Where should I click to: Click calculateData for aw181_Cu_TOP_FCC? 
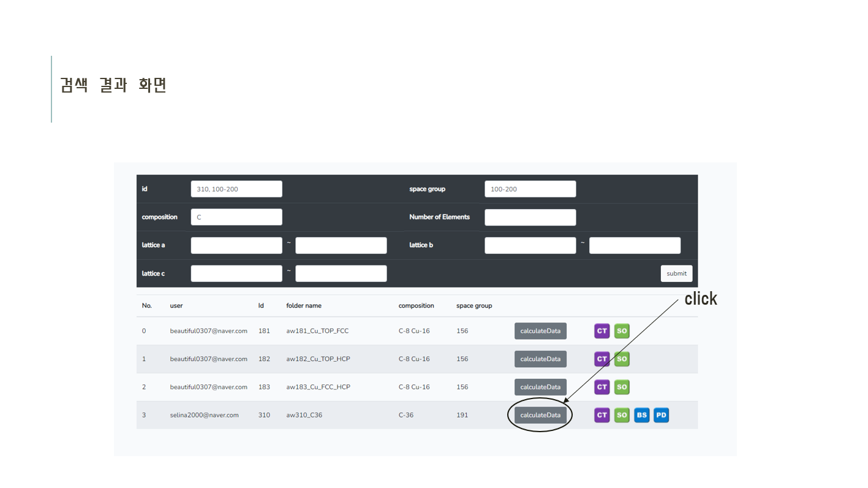540,331
